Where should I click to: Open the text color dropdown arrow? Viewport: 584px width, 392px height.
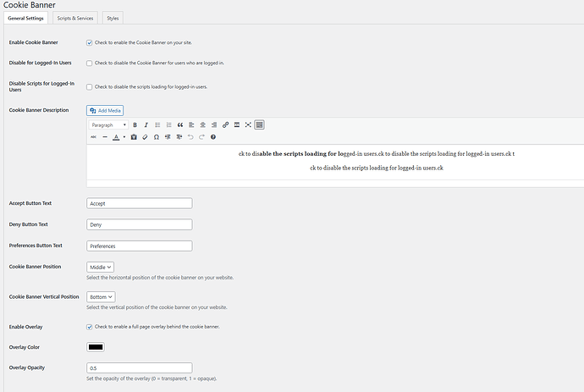(124, 137)
